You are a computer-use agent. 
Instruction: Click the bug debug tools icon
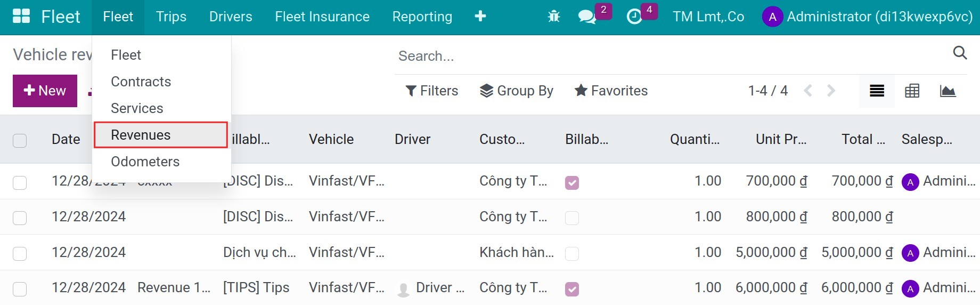(554, 17)
